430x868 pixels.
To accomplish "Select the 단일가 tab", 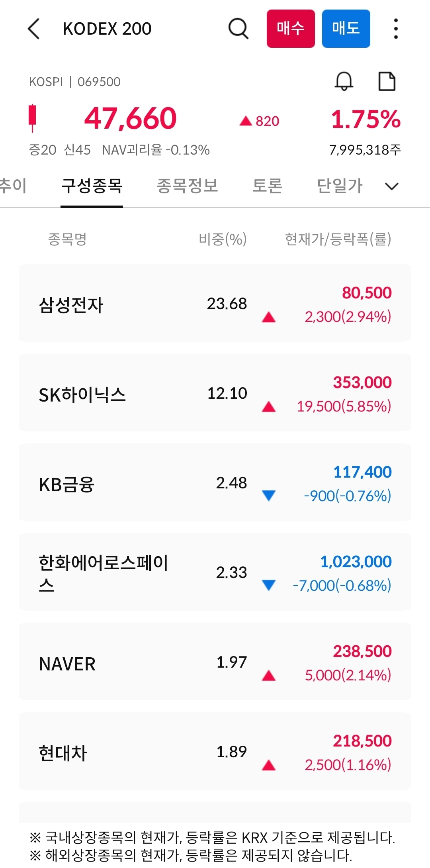I will (x=340, y=186).
